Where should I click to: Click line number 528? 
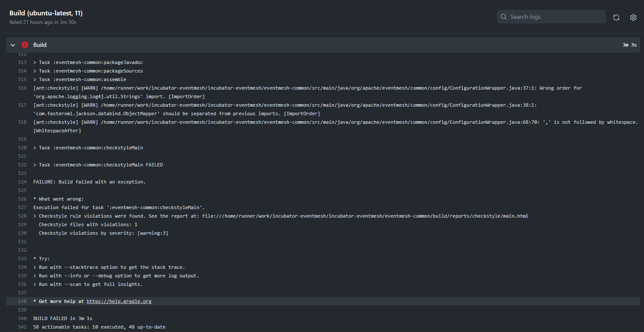coord(22,216)
